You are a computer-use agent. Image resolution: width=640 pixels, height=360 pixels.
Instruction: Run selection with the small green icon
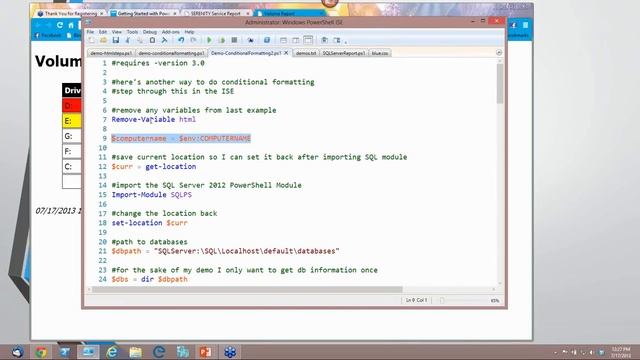pos(222,40)
